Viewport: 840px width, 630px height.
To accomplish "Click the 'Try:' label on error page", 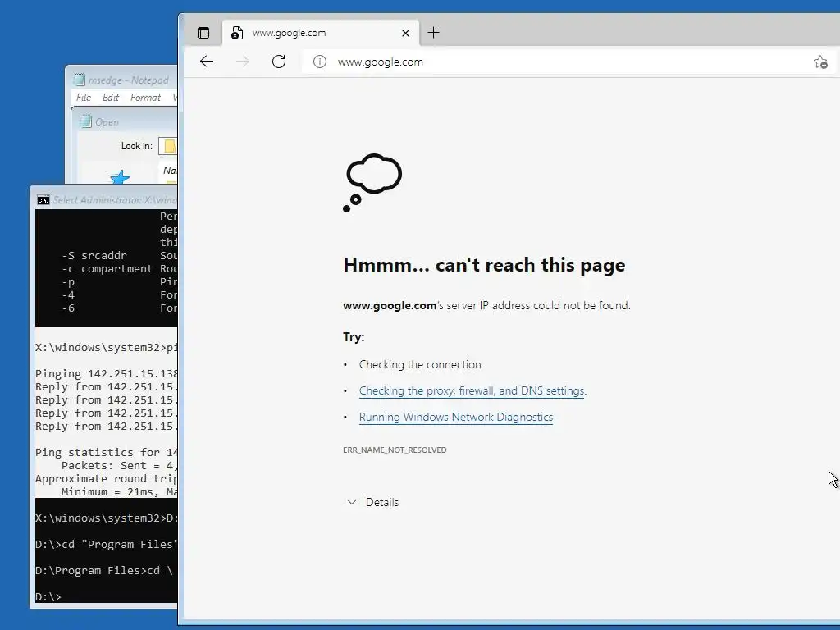I will coord(354,337).
